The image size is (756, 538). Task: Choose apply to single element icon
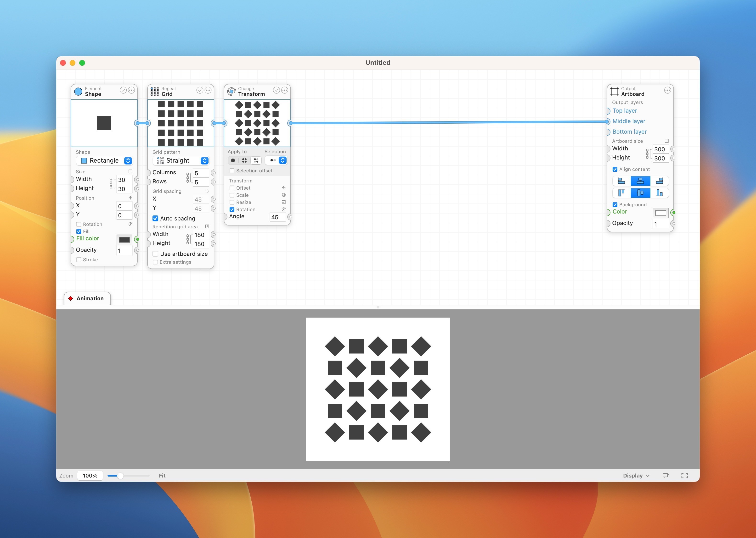pyautogui.click(x=233, y=160)
